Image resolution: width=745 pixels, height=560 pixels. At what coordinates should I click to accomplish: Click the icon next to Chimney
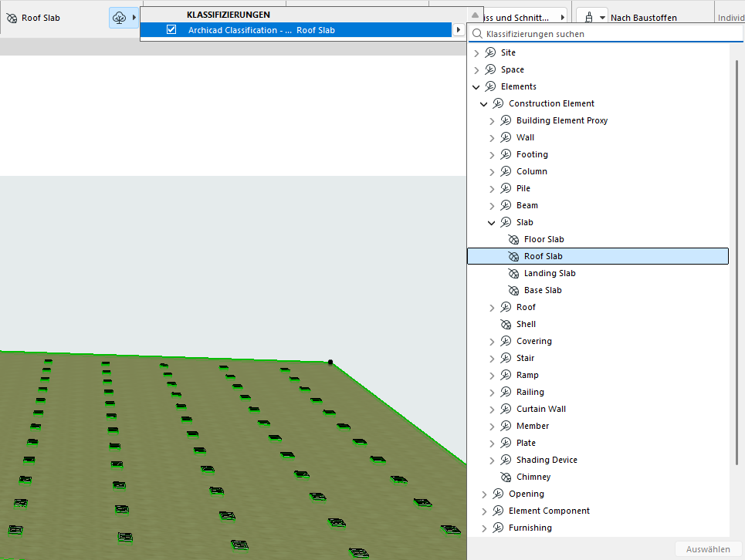pyautogui.click(x=506, y=477)
